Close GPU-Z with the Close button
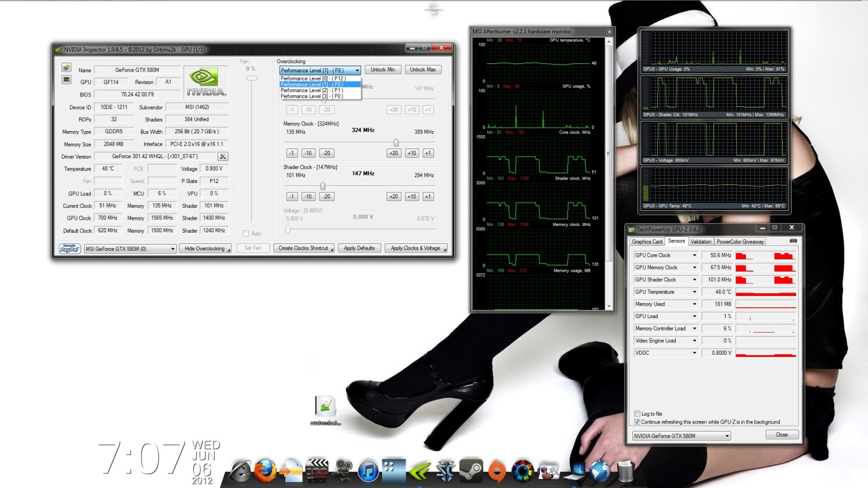 [782, 435]
